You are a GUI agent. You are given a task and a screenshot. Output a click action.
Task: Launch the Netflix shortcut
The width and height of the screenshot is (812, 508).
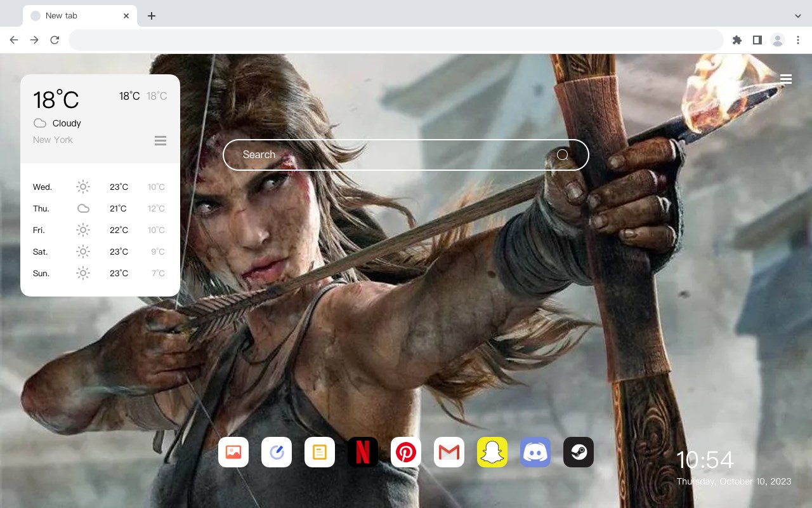pyautogui.click(x=363, y=452)
